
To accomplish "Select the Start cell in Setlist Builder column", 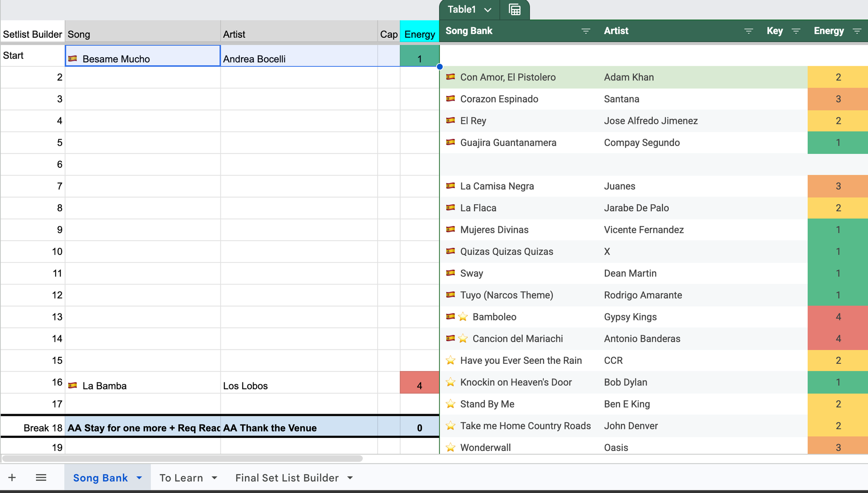I will [33, 56].
